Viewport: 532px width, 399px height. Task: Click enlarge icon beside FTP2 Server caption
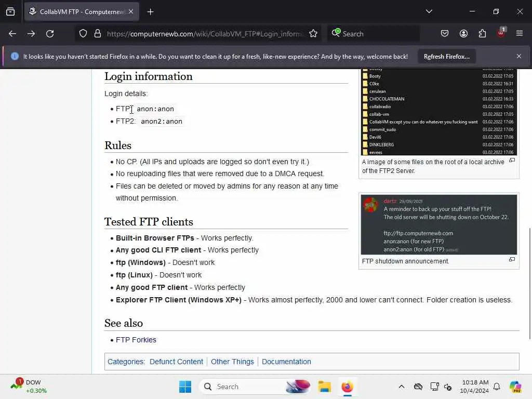coord(512,160)
